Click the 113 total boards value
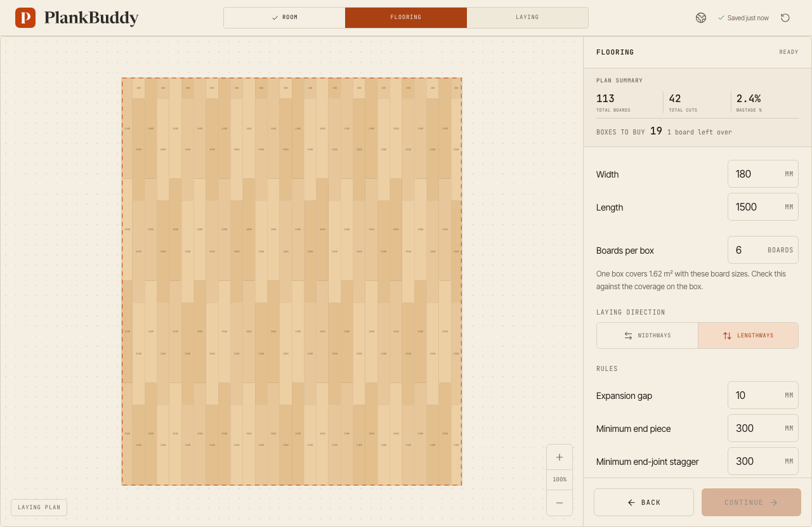The width and height of the screenshot is (812, 527). click(605, 98)
